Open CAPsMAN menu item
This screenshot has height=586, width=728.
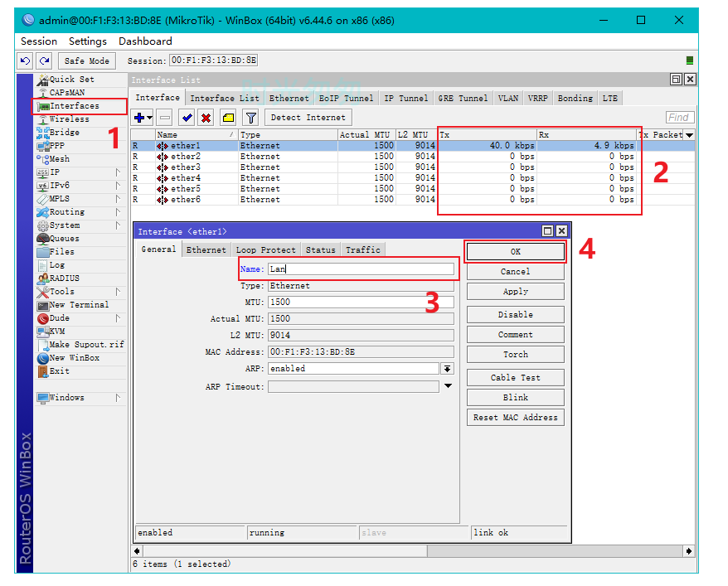click(x=67, y=92)
